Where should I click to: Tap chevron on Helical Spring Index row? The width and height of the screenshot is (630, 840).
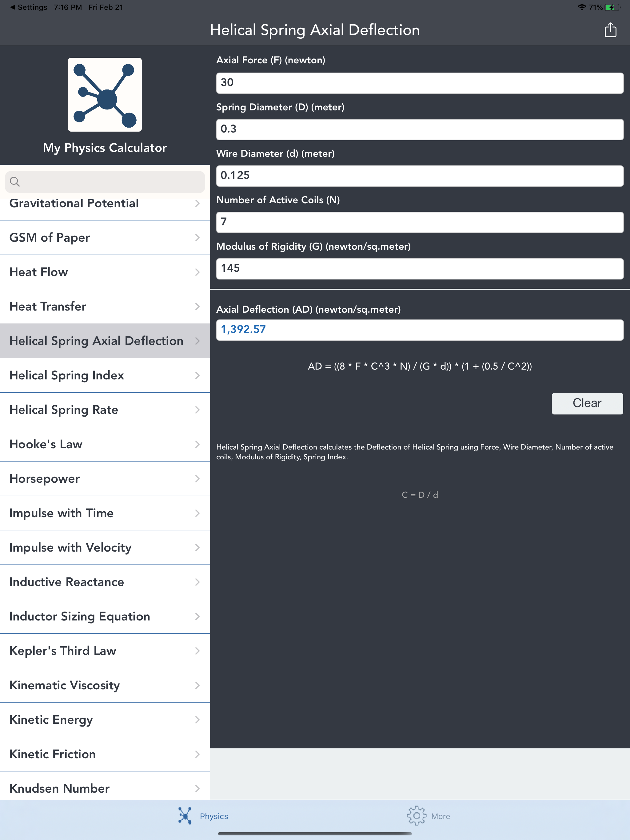[197, 375]
